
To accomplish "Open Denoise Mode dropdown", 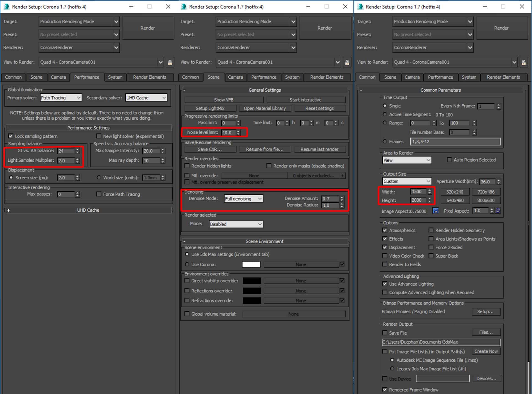I will tap(243, 199).
